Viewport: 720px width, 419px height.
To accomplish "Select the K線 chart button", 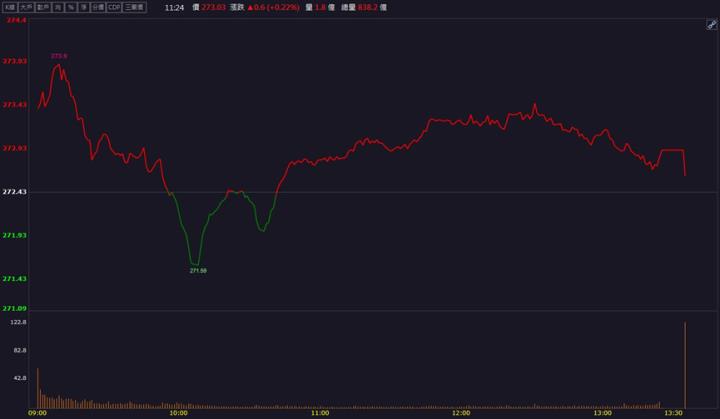I will click(x=10, y=7).
